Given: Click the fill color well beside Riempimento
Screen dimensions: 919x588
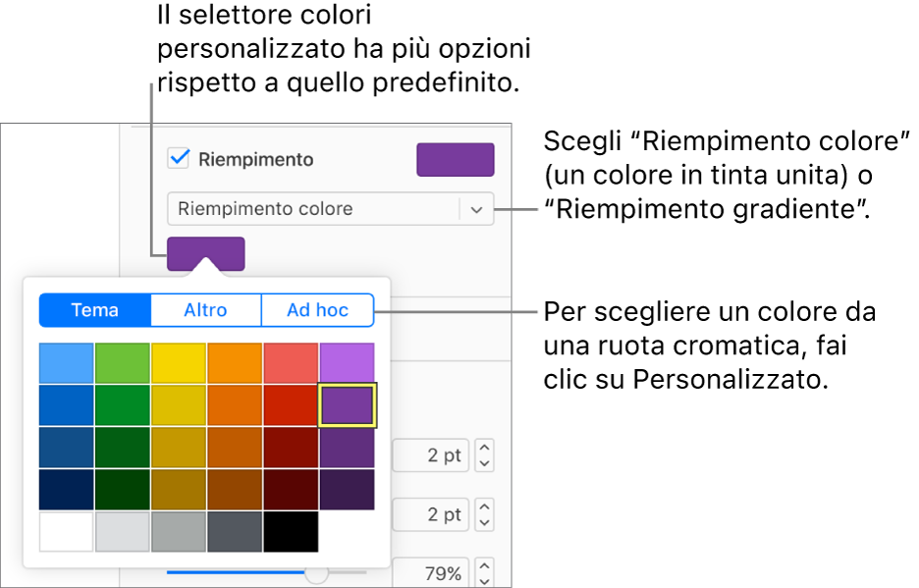Looking at the screenshot, I should (x=455, y=159).
